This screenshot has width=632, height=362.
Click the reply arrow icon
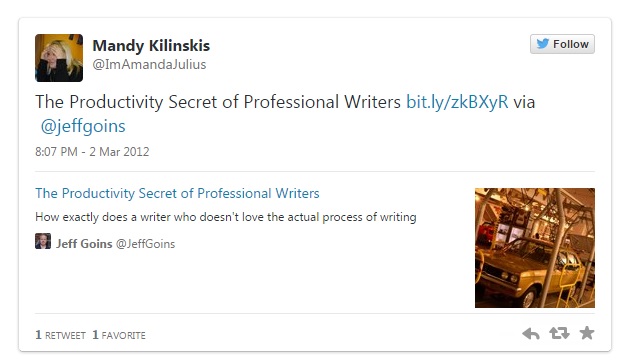click(531, 334)
